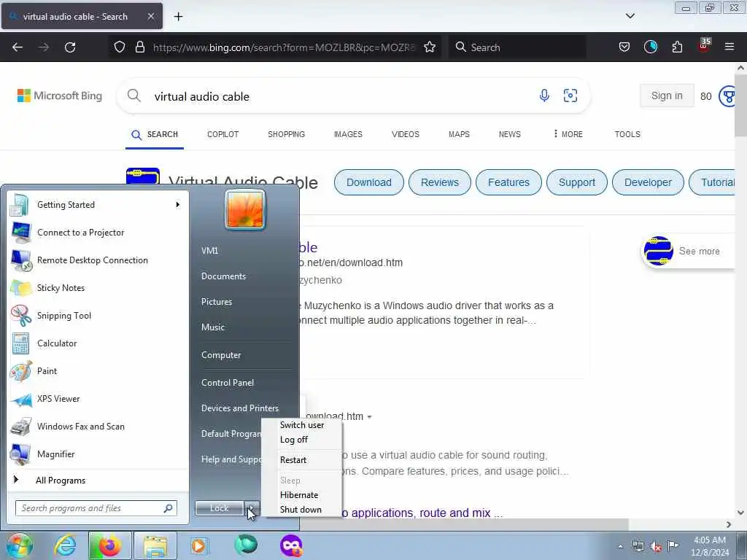Open Sticky Notes program

point(98,287)
